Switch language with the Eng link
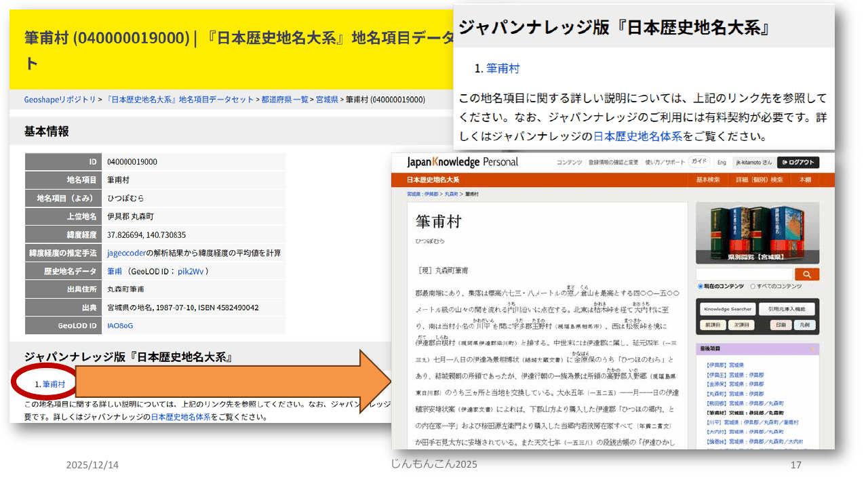Viewport: 868px width, 488px height. [x=722, y=163]
